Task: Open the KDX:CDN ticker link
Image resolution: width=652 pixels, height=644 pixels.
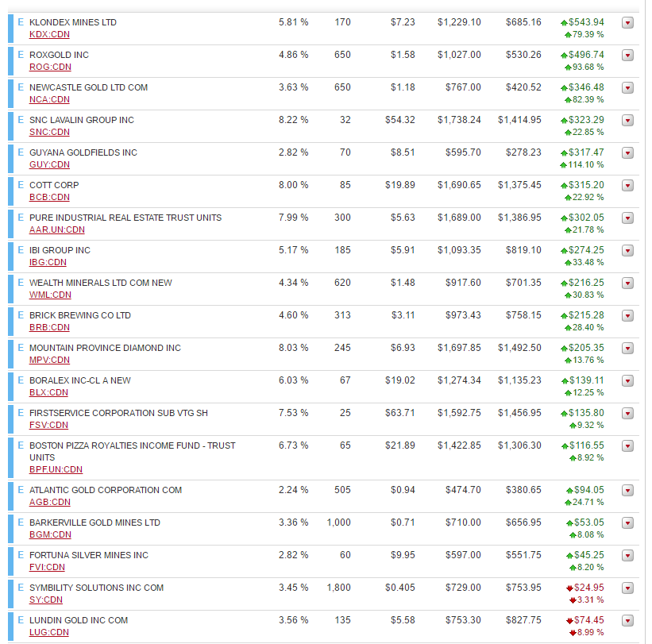Action: [x=49, y=34]
